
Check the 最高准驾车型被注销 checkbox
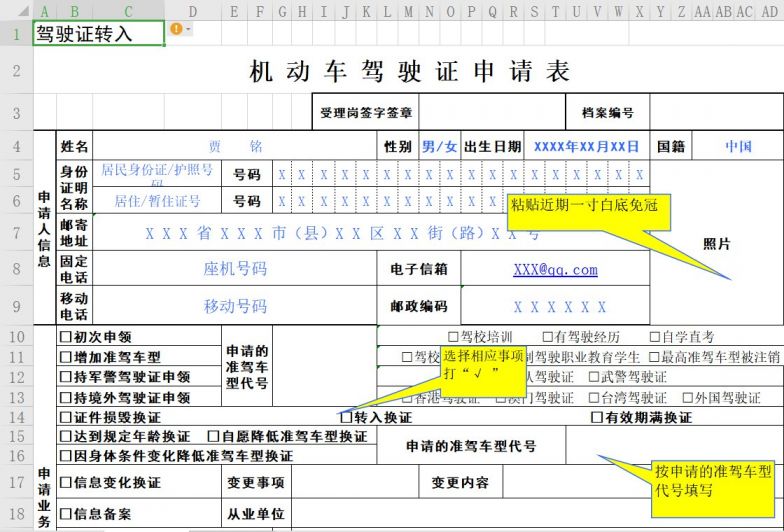654,357
